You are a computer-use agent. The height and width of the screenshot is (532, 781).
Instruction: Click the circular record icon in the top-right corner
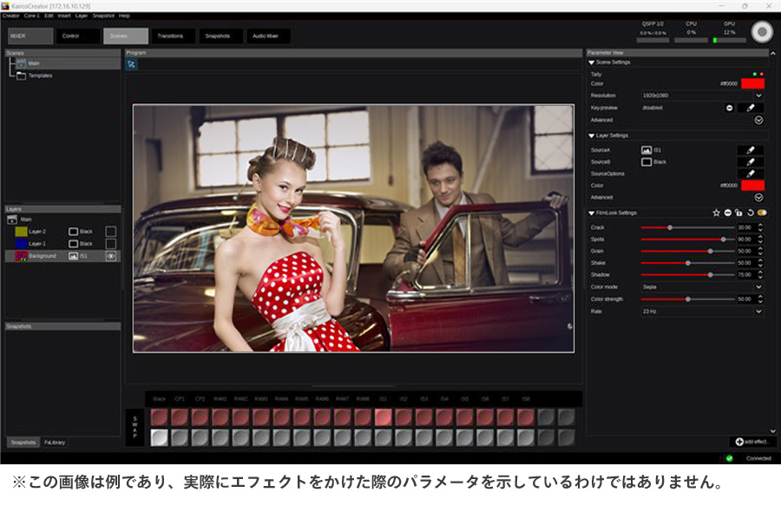[x=762, y=31]
